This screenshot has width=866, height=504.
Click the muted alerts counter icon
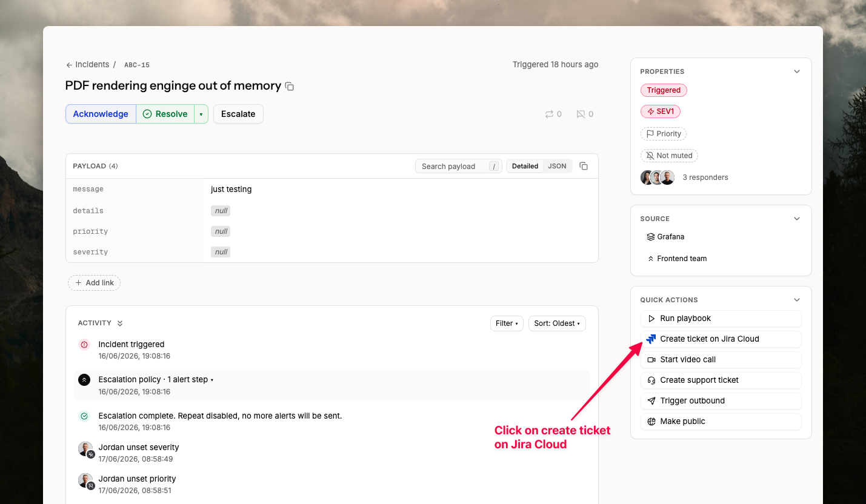point(581,114)
